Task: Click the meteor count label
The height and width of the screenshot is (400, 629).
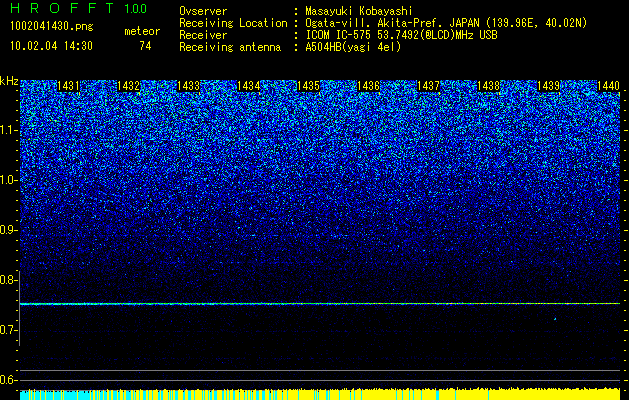Action: 142,31
